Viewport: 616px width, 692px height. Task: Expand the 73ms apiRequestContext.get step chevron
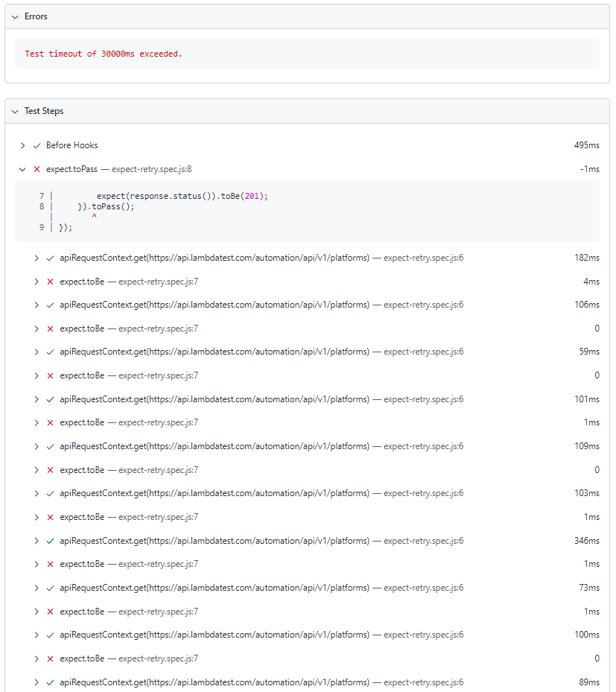coord(36,588)
